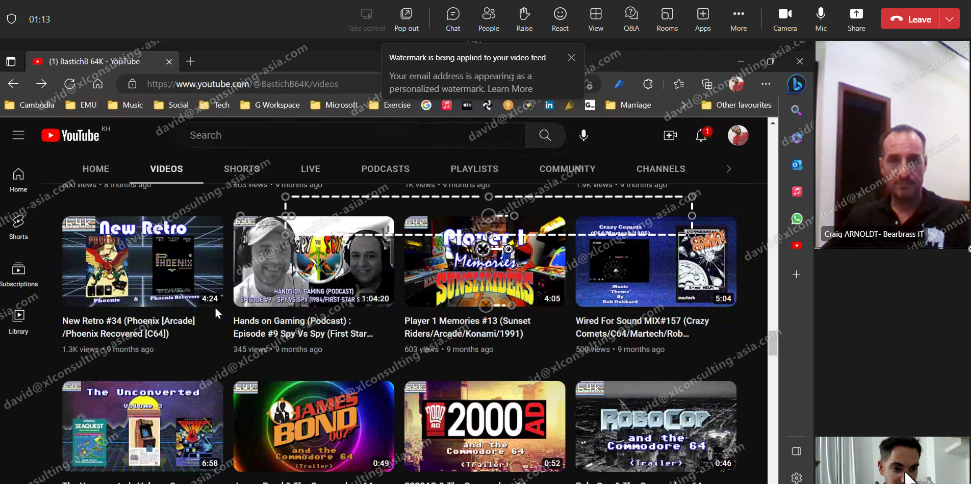Click the LinkedIn bookmark icon
Screen dimensions: 971x484
[x=549, y=105]
